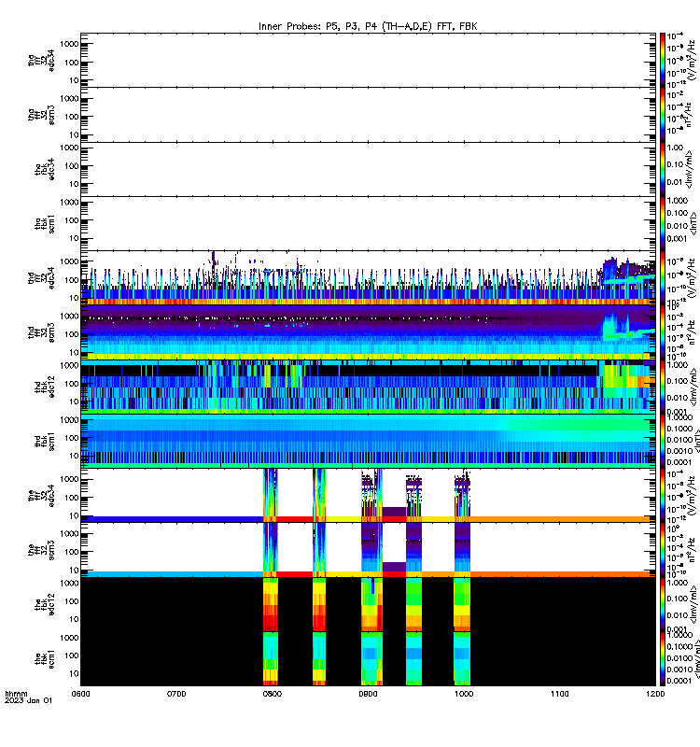Click the "thd fbk edc12" panel label
Screen dimensions: 700x747
click(45, 387)
